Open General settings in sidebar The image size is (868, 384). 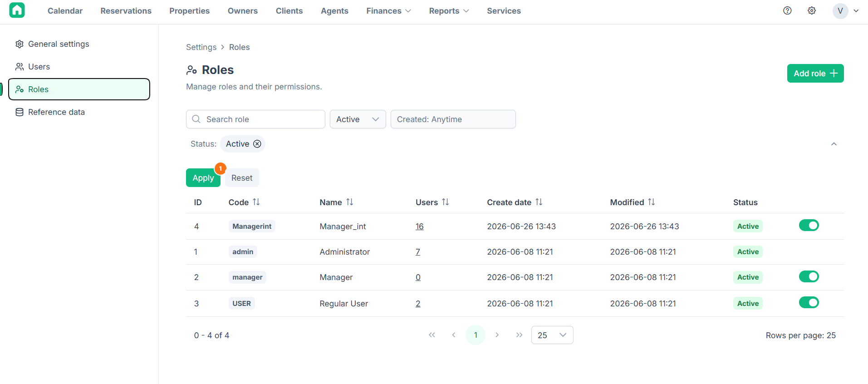(x=79, y=44)
